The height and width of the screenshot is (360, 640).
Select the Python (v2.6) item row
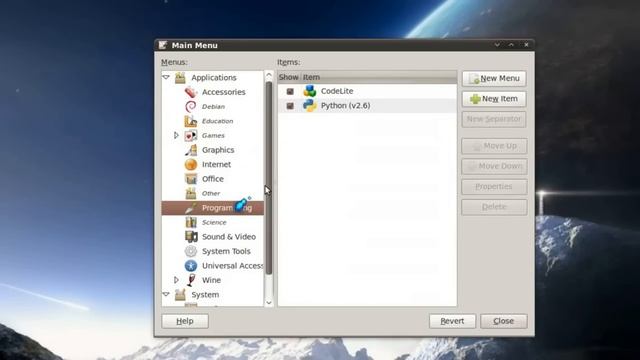point(367,106)
